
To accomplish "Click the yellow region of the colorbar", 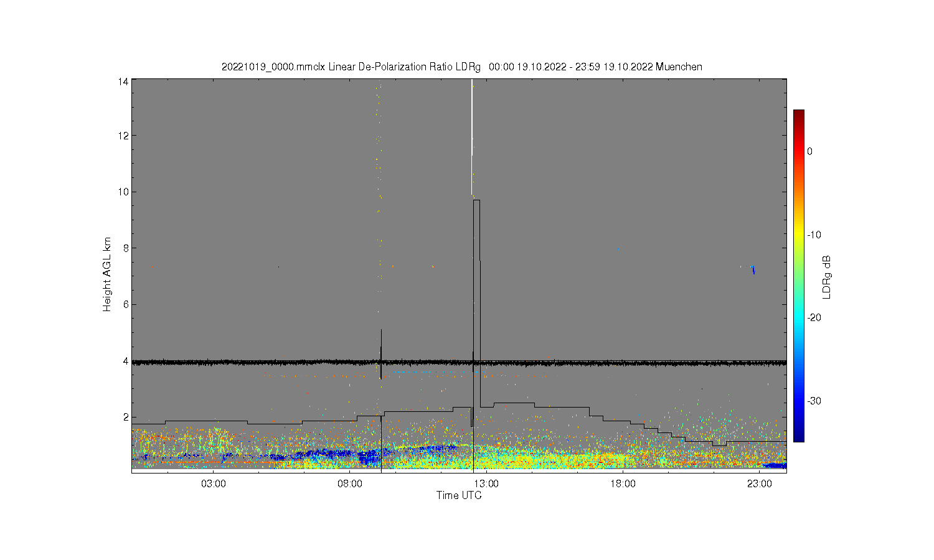I will (799, 235).
